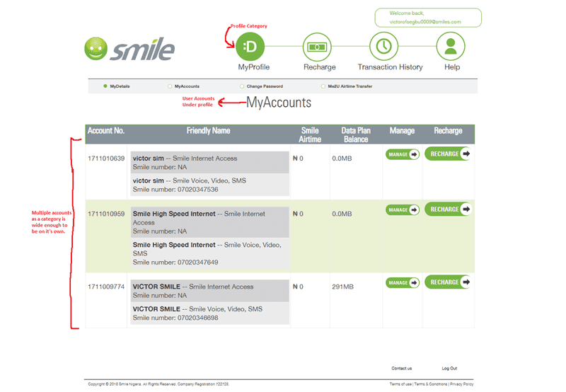566x392 pixels.
Task: Click victor sim Smile Voice, Video, SMS entry
Action: click(x=209, y=185)
